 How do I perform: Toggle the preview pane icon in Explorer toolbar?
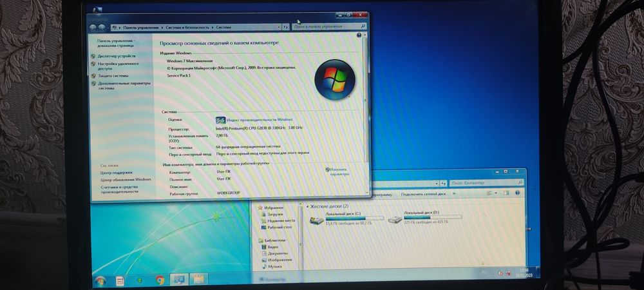coord(506,193)
